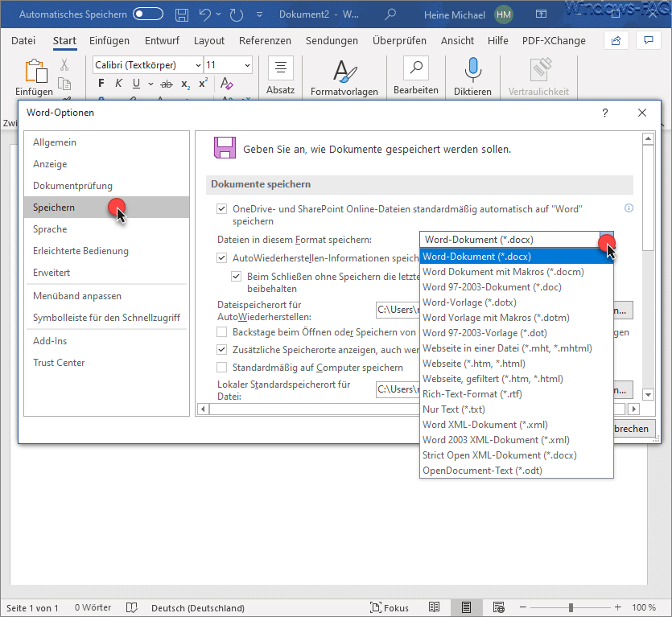Expand underline style dropdown arrow
The width and height of the screenshot is (672, 617).
(x=150, y=84)
